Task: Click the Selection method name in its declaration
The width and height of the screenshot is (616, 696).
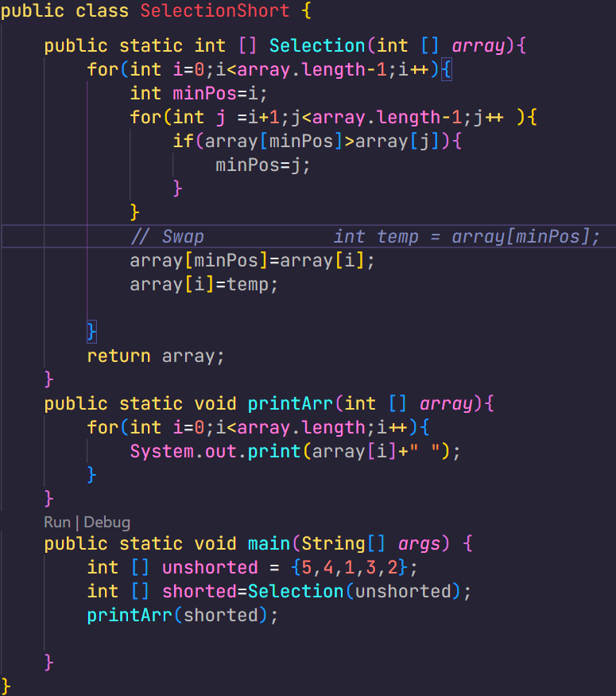Action: 317,45
